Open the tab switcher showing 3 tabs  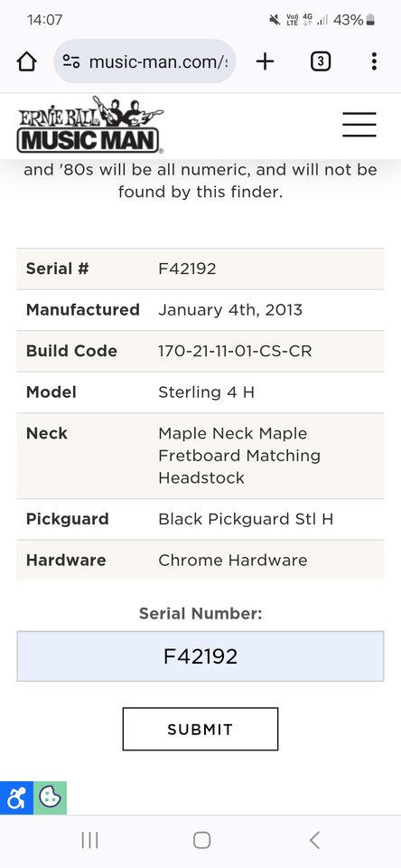pos(321,61)
